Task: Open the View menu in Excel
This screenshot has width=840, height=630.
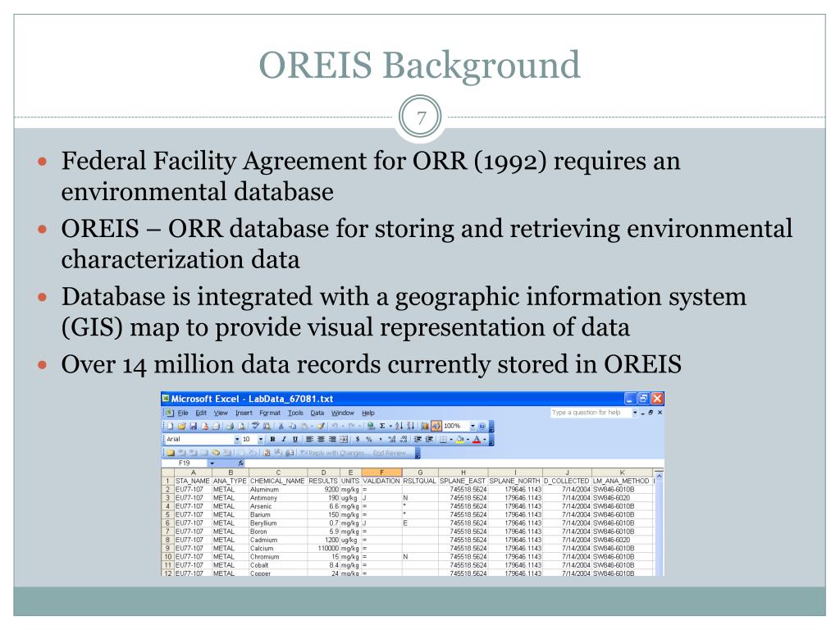Action: 221,413
